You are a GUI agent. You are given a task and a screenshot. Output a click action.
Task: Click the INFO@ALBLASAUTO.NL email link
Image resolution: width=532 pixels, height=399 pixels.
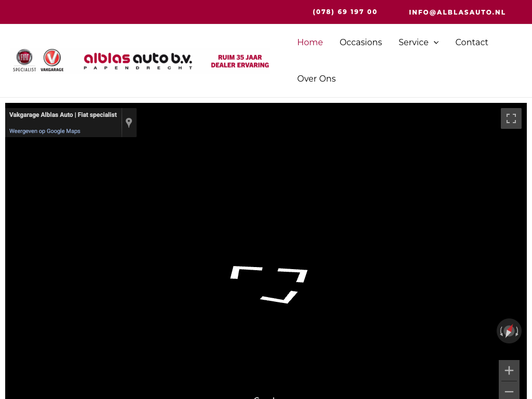click(x=457, y=12)
